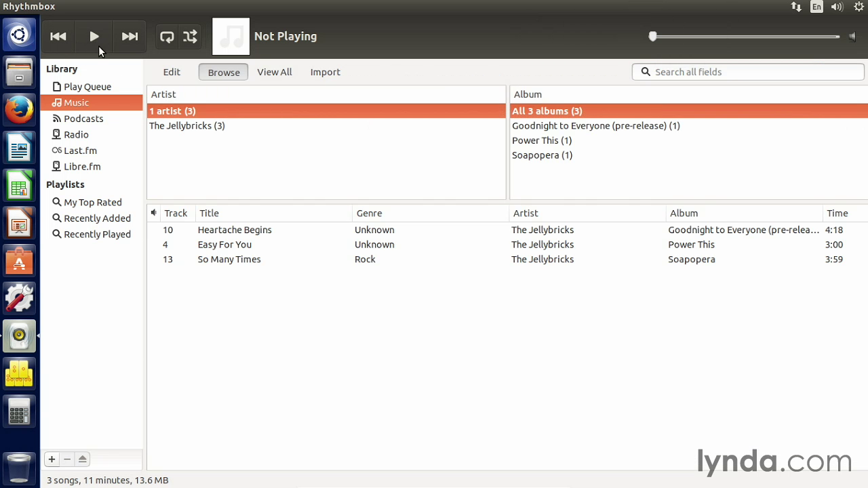Select The Jellybricks artist entry
The image size is (868, 488).
tap(326, 125)
